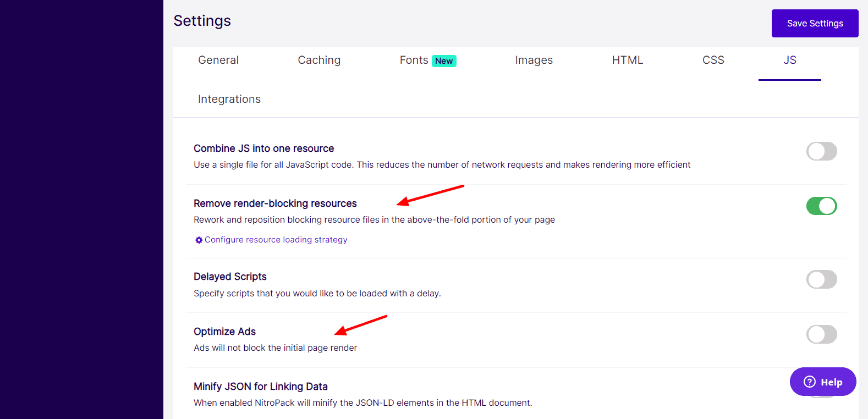Go to the Fonts tab
Screen dimensions: 868x419
[414, 60]
